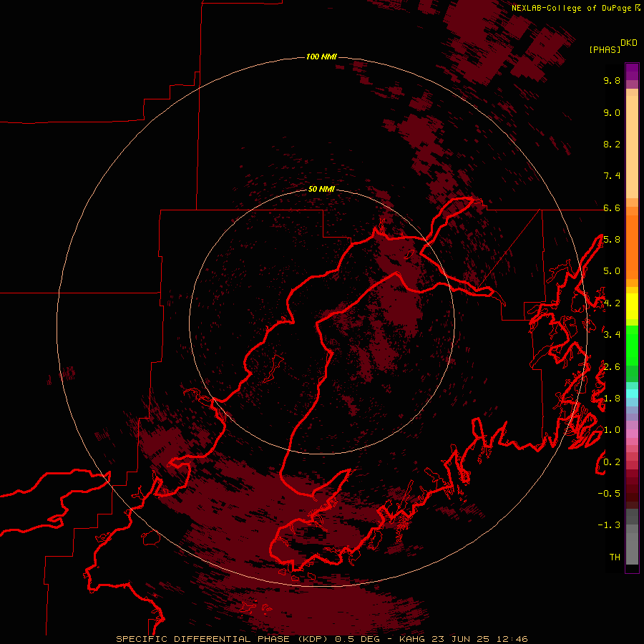Click the 6.6 scale label

click(612, 208)
